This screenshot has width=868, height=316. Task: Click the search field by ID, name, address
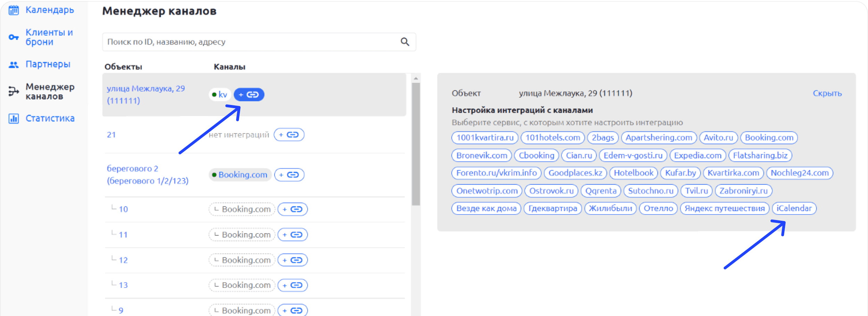259,42
